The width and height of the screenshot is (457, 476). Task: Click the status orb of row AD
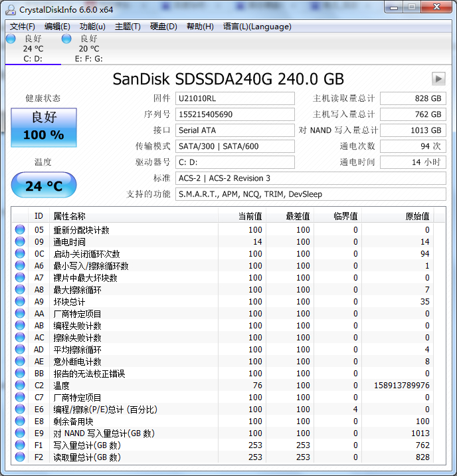(x=20, y=349)
